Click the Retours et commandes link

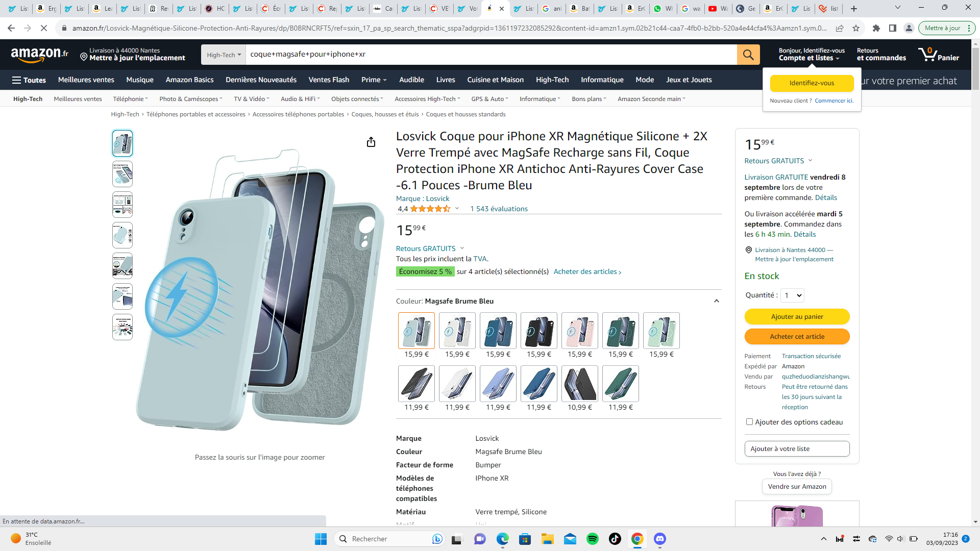881,55
